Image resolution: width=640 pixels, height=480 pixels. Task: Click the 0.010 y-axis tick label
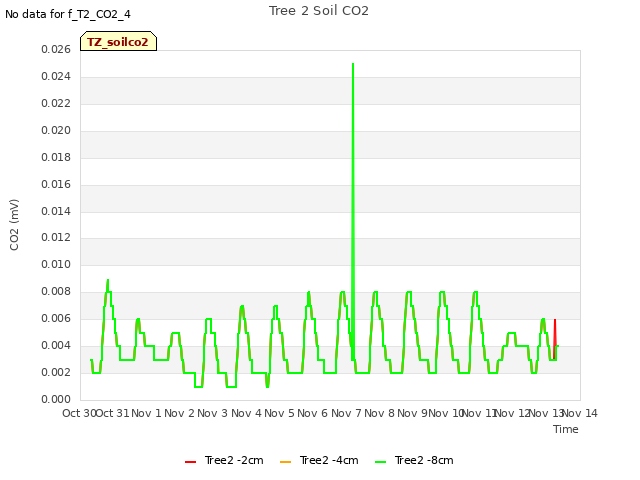56,264
